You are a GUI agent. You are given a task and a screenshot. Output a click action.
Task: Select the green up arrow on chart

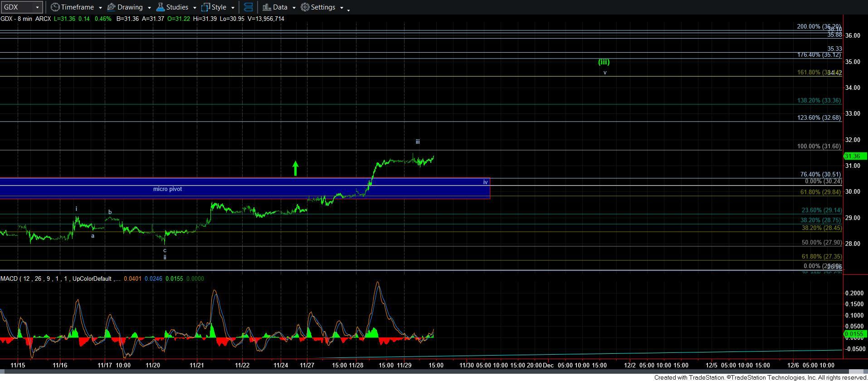(x=295, y=168)
